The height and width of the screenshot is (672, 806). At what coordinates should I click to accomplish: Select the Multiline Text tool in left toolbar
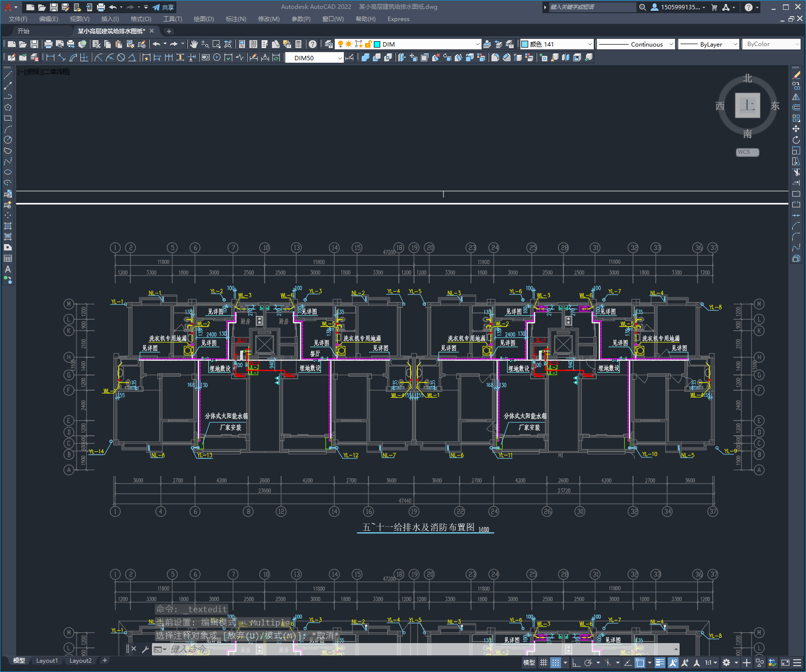click(8, 269)
